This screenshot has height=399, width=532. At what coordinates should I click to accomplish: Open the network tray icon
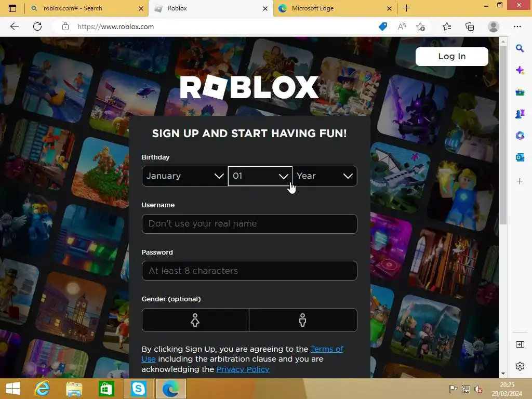pos(466,389)
